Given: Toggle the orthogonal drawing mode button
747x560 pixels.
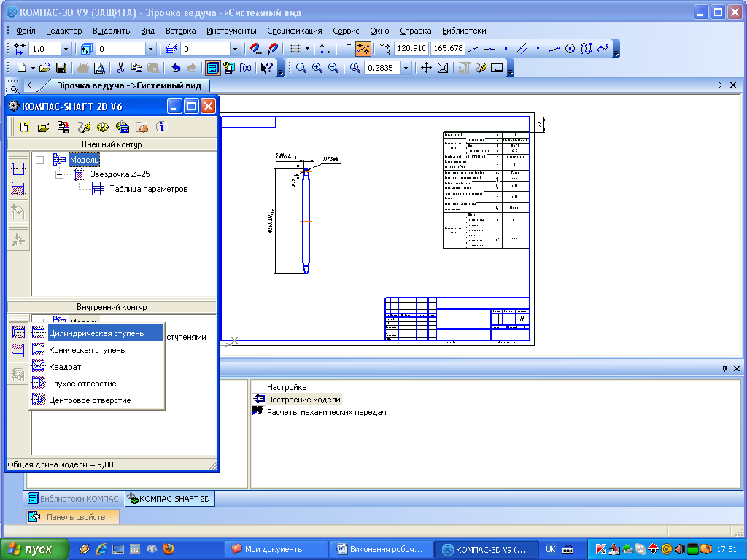Looking at the screenshot, I should 347,48.
